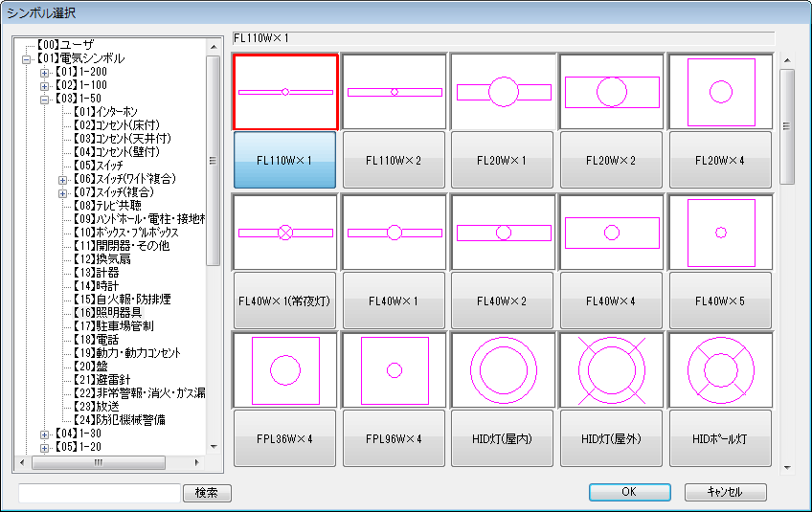Image resolution: width=812 pixels, height=512 pixels.
Task: Collapse the 【01】電気シンボル tree node
Action: coord(27,59)
